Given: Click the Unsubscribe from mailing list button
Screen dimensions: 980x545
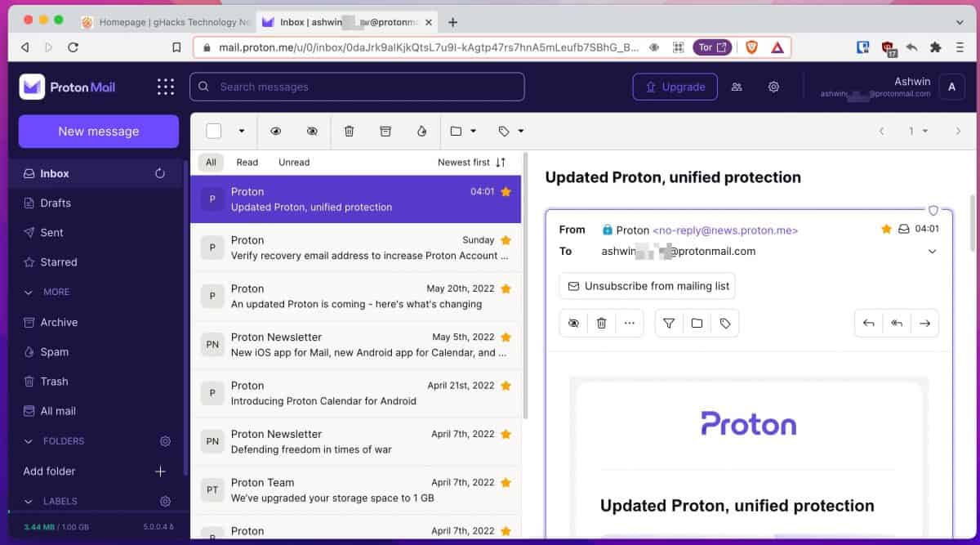Looking at the screenshot, I should tap(647, 286).
